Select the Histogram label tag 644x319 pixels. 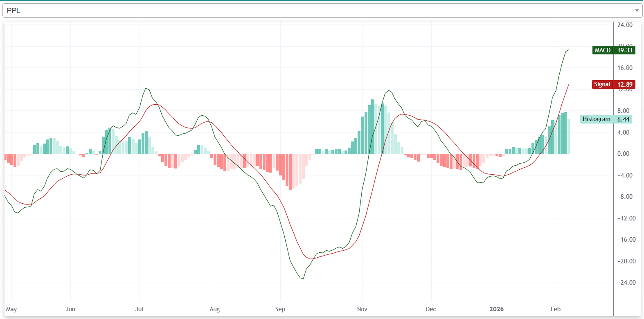(x=596, y=119)
